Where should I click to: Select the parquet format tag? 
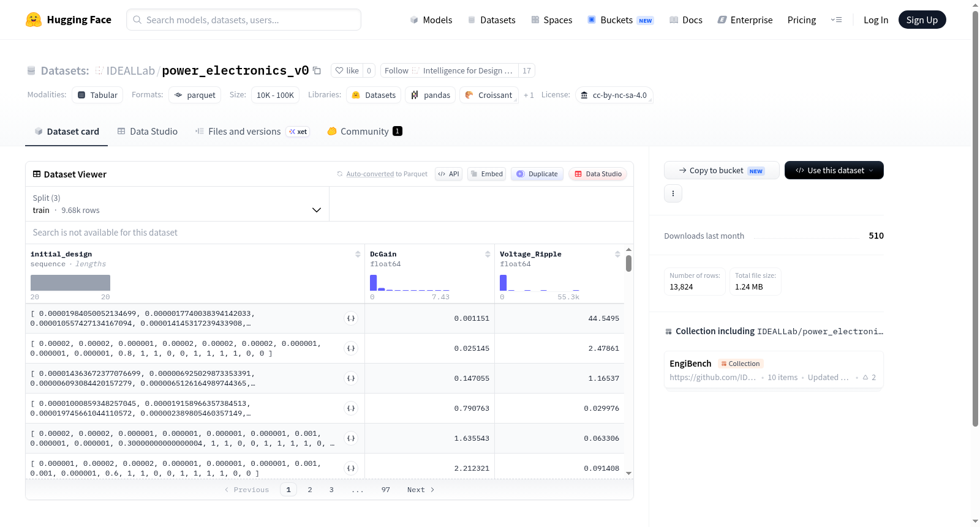[x=195, y=95]
